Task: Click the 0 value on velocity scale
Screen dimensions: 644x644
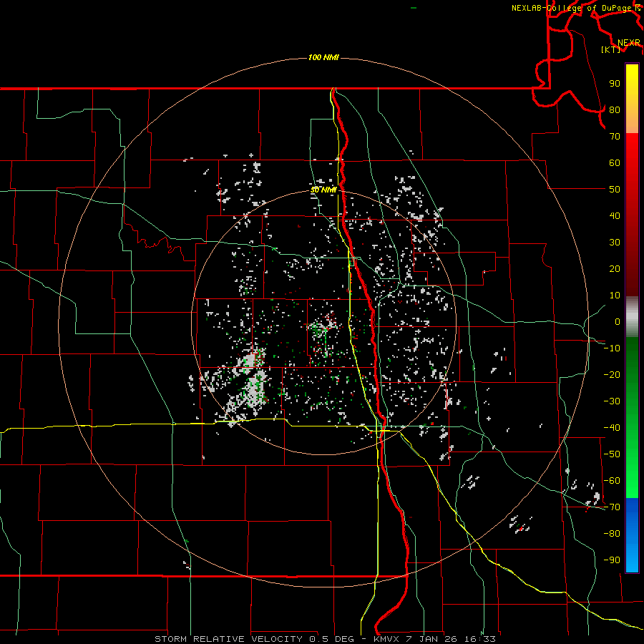Action: 618,321
